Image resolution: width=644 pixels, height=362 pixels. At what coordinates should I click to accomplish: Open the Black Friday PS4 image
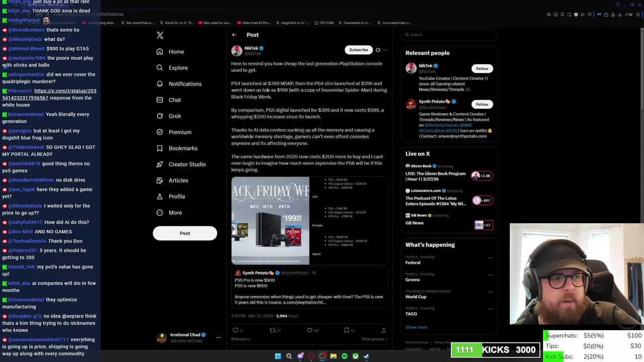270,220
